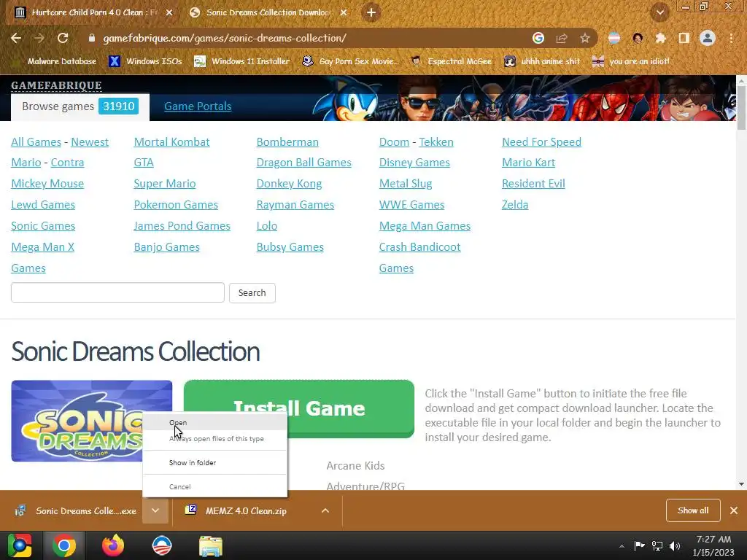The height and width of the screenshot is (560, 747).
Task: Click the share page icon in address bar
Action: (x=562, y=38)
